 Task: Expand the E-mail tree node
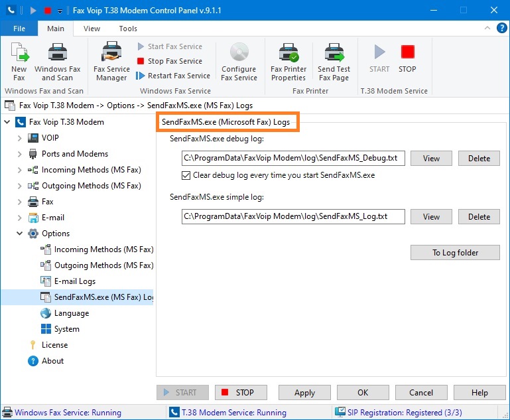19,218
